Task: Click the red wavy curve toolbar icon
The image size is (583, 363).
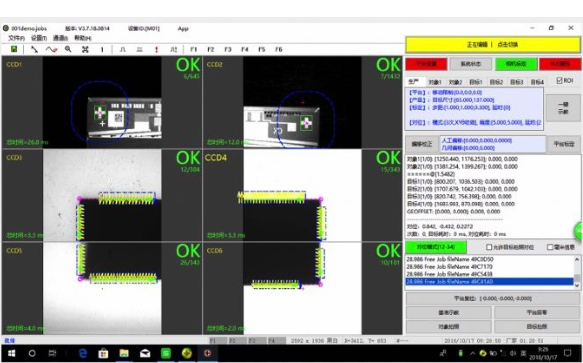Action: [51, 49]
